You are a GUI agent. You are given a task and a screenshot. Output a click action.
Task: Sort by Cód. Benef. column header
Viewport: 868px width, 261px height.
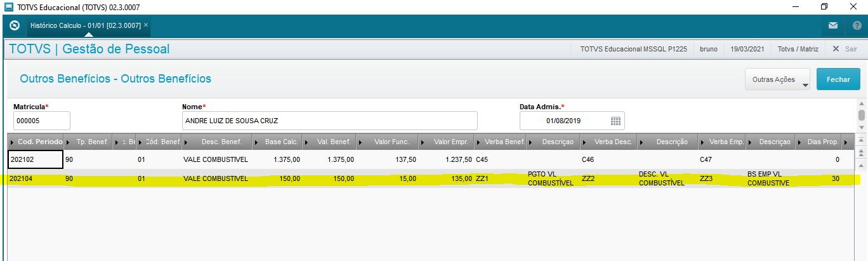159,142
